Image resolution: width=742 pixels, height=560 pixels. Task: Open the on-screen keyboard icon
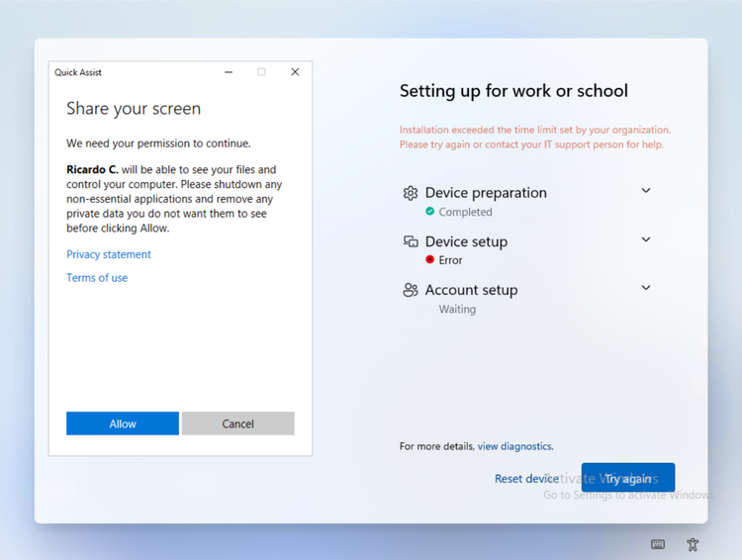click(x=658, y=544)
